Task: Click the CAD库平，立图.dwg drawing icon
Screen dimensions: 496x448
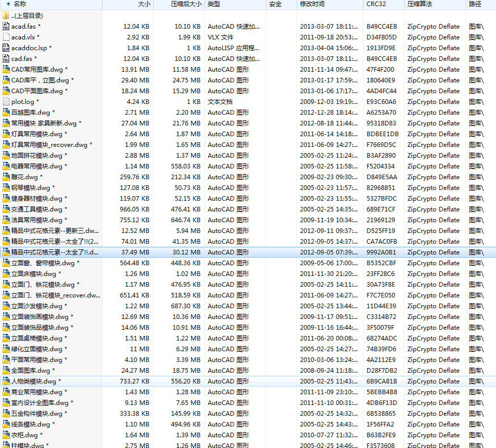Action: [x=6, y=80]
